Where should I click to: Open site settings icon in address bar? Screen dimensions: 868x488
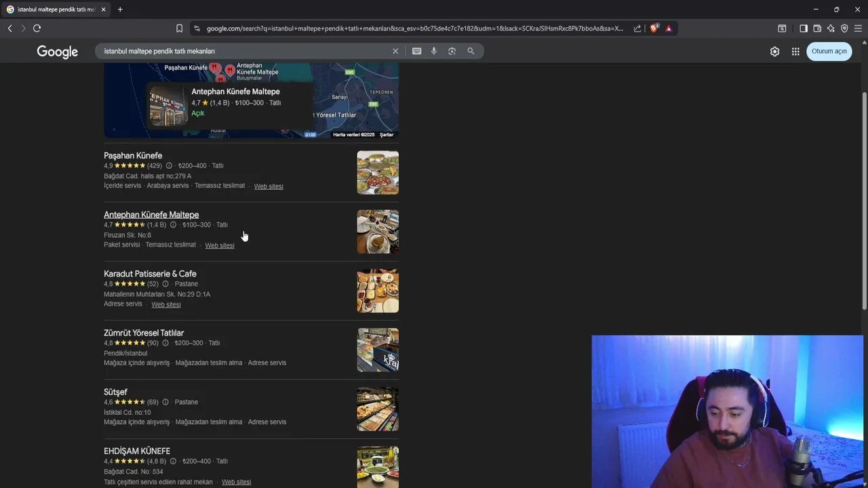pyautogui.click(x=197, y=28)
